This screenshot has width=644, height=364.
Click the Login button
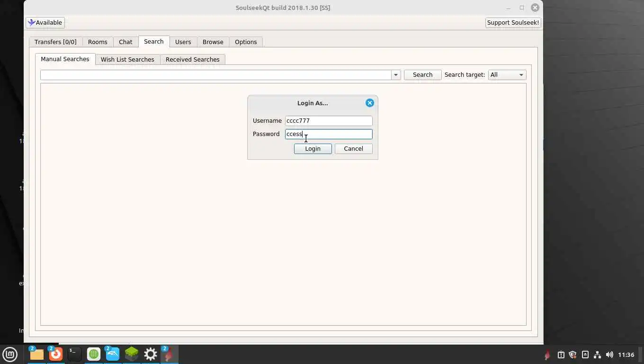(313, 149)
